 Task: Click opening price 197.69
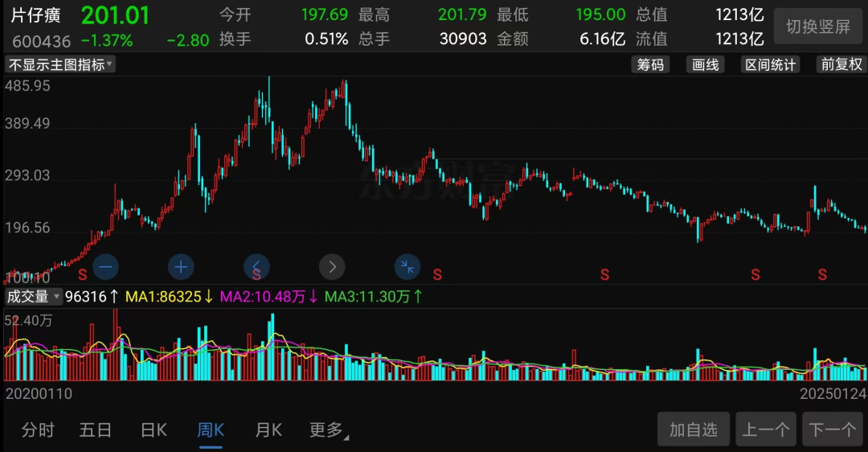click(325, 14)
